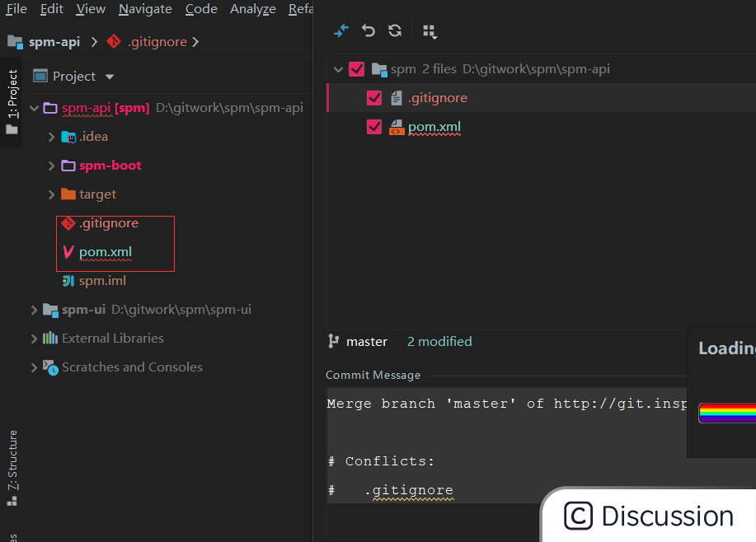Click the orange target folder icon
Image resolution: width=756 pixels, height=542 pixels.
pyautogui.click(x=68, y=194)
